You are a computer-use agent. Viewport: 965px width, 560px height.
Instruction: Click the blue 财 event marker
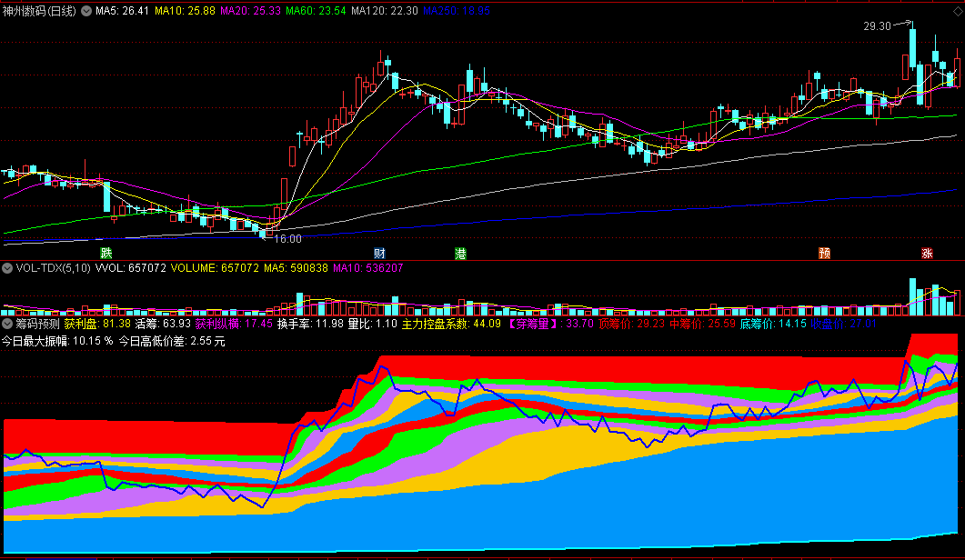(379, 253)
